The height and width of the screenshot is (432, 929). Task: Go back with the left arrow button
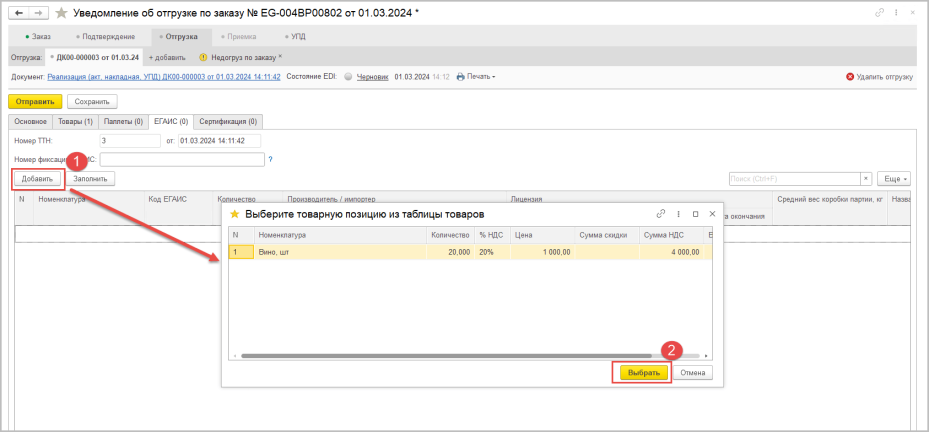coord(18,12)
